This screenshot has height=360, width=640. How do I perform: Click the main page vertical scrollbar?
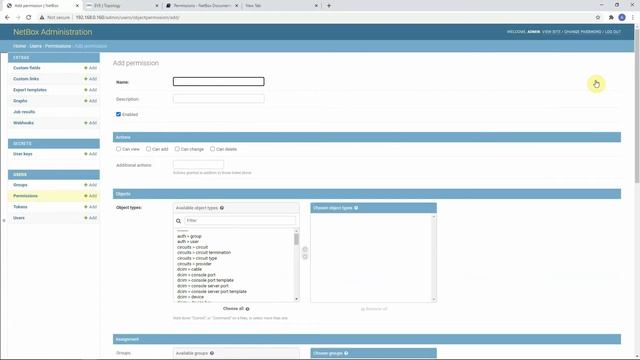pos(637,106)
